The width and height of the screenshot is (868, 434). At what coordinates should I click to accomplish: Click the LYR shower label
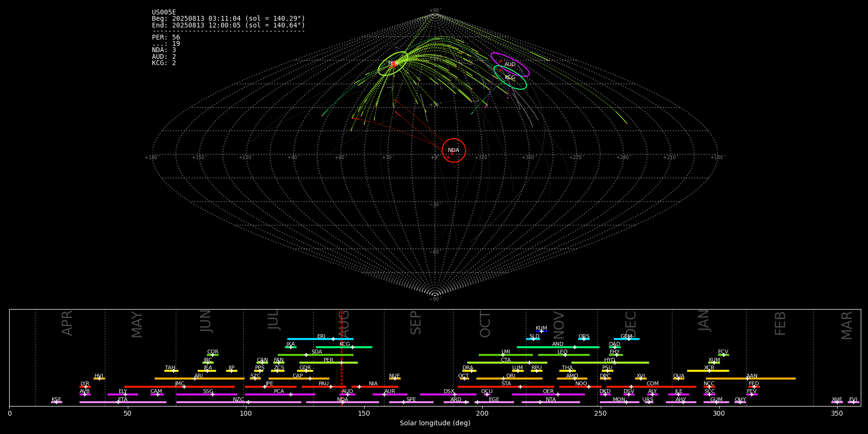point(85,384)
